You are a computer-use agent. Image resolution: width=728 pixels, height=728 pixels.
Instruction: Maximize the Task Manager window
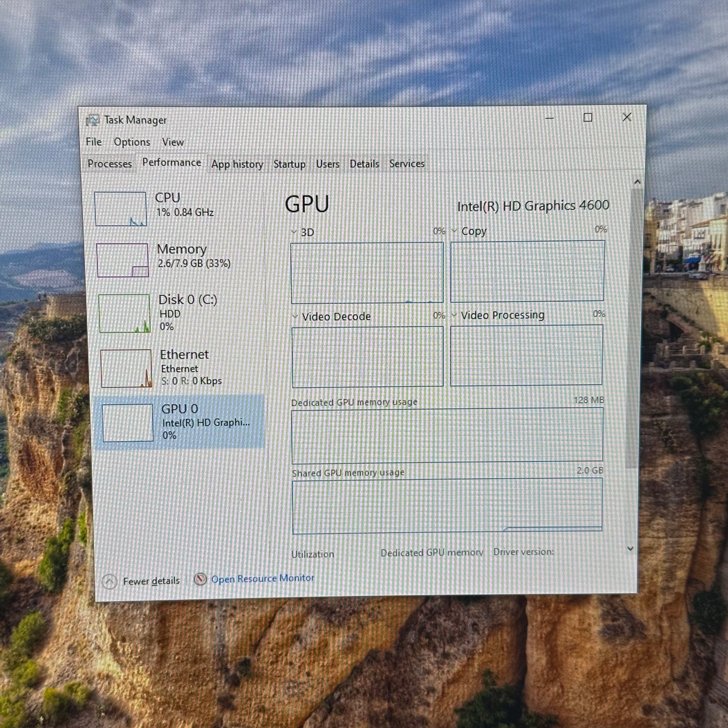coord(587,118)
